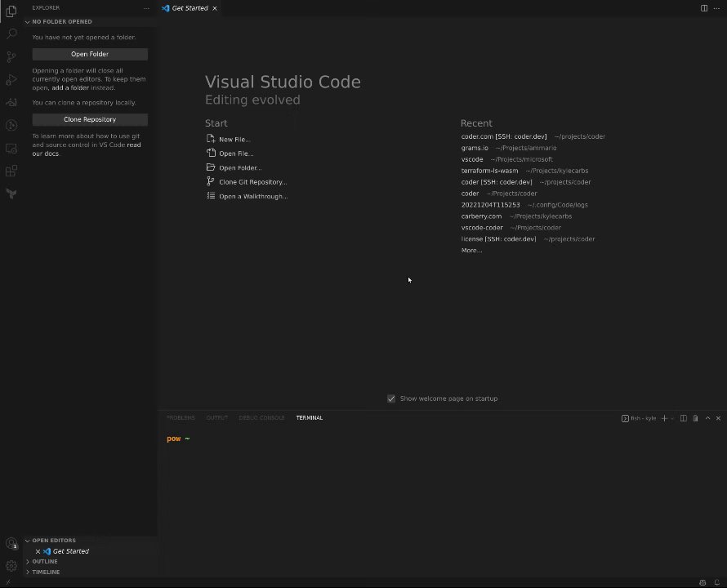This screenshot has width=727, height=588.
Task: Click the Clone Repository button
Action: pos(90,119)
